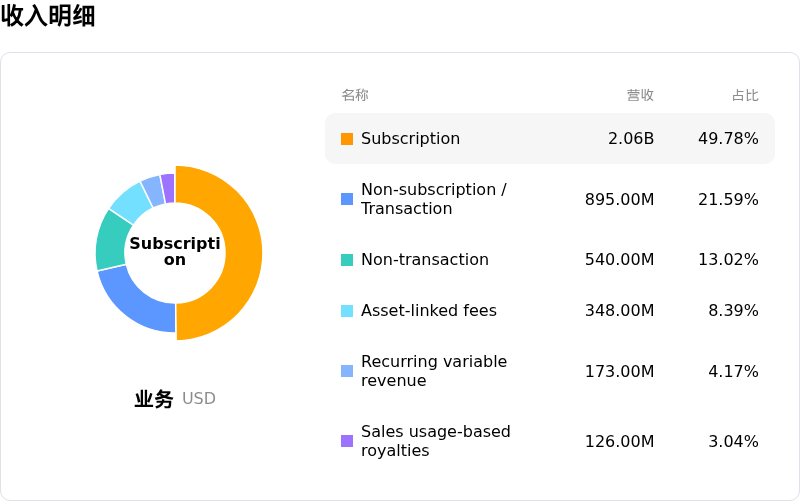Image resolution: width=800 pixels, height=501 pixels.
Task: Select the Non-transaction row label
Action: pyautogui.click(x=424, y=260)
